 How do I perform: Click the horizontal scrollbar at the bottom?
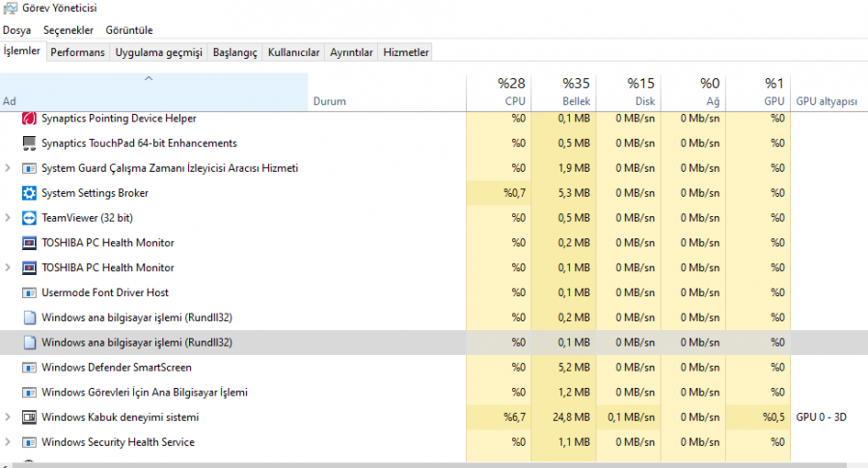tap(429, 465)
